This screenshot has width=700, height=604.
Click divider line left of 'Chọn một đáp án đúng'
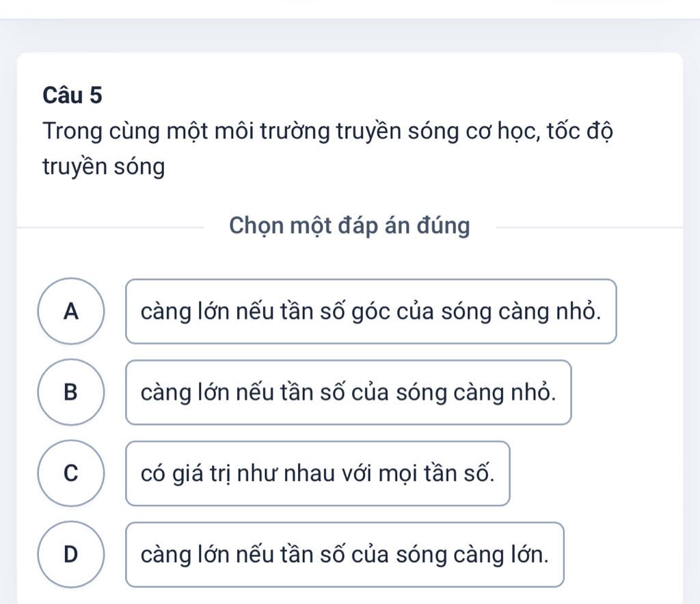(x=111, y=228)
